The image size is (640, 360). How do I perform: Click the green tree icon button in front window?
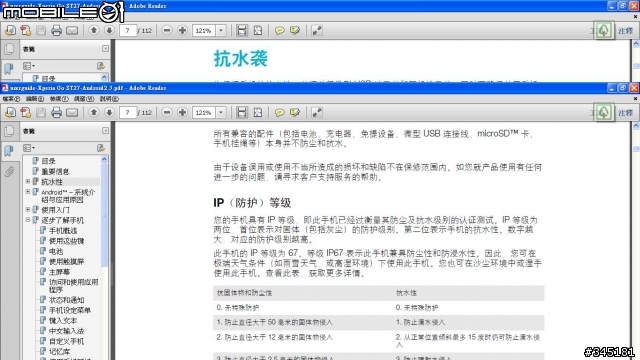coord(604,112)
